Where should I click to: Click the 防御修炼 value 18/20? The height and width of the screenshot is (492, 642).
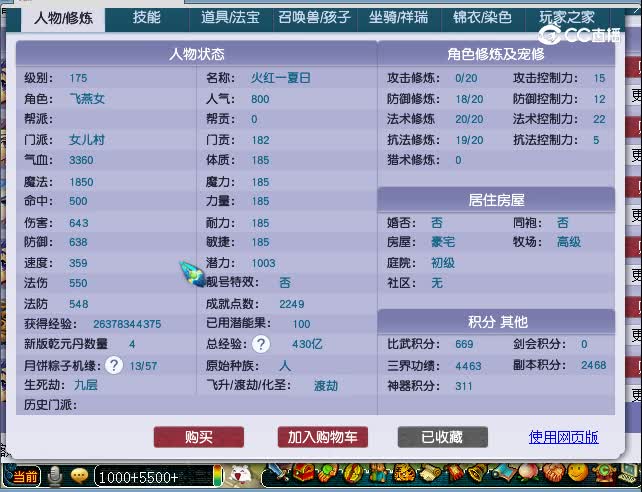[469, 99]
